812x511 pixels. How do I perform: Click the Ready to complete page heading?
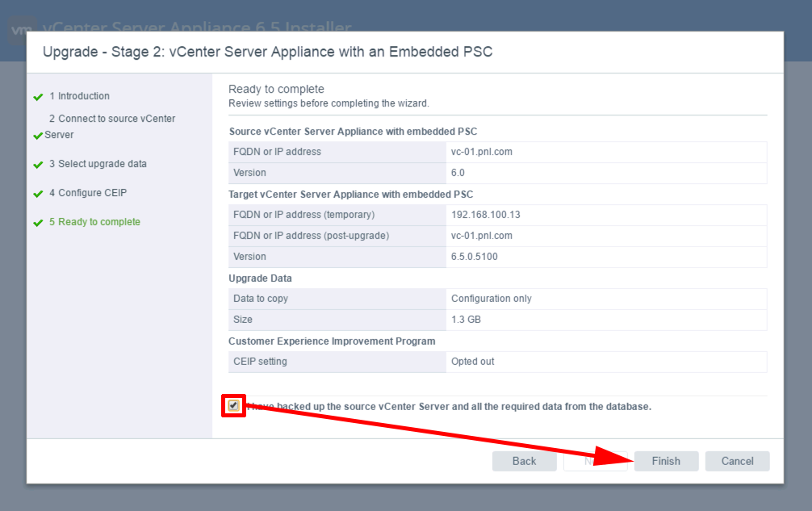(277, 89)
